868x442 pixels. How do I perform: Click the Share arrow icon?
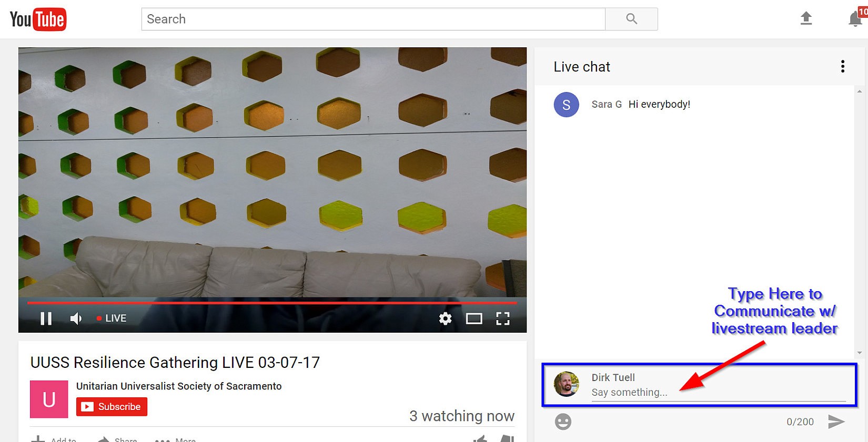(x=104, y=439)
